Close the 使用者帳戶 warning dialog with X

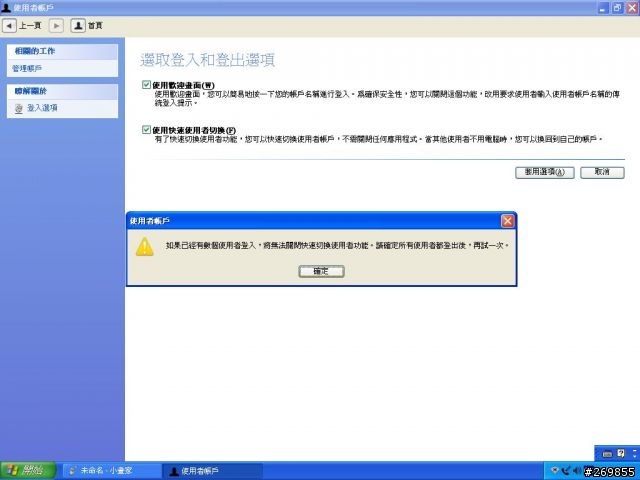point(507,221)
